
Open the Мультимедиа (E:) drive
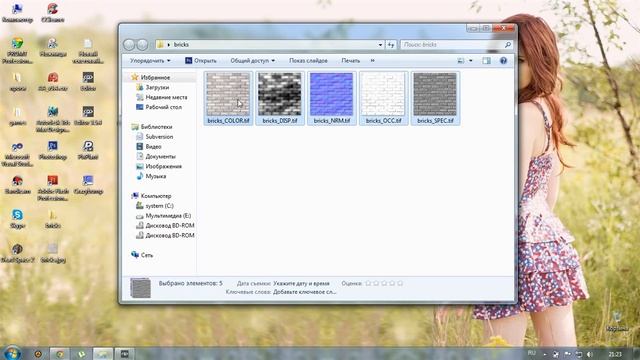168,216
